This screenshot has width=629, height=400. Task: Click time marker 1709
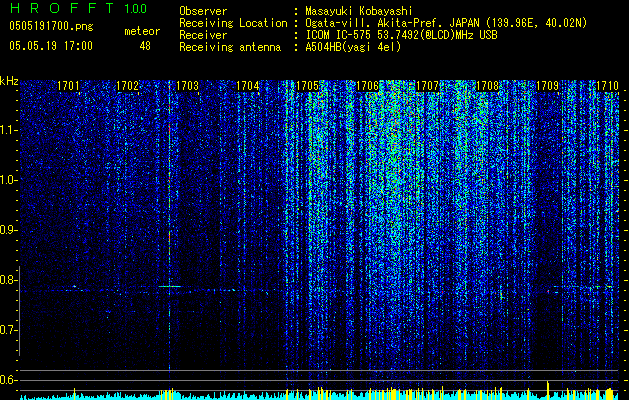(547, 86)
